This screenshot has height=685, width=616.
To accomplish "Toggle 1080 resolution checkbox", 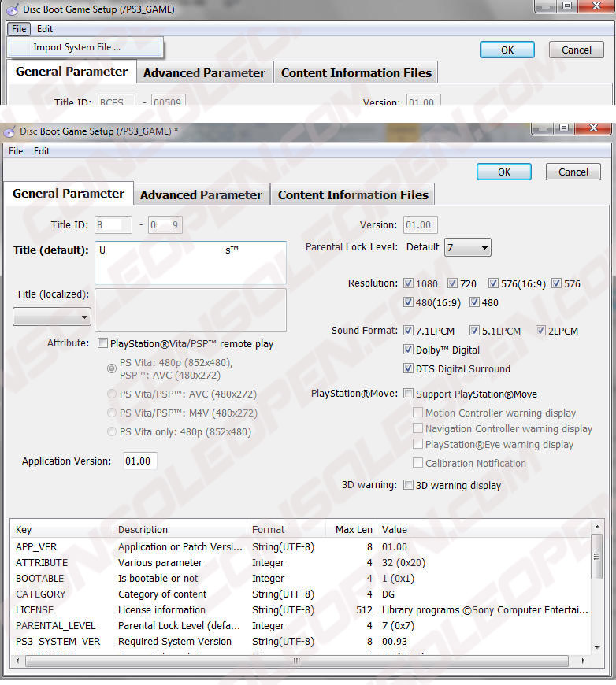I will click(408, 283).
